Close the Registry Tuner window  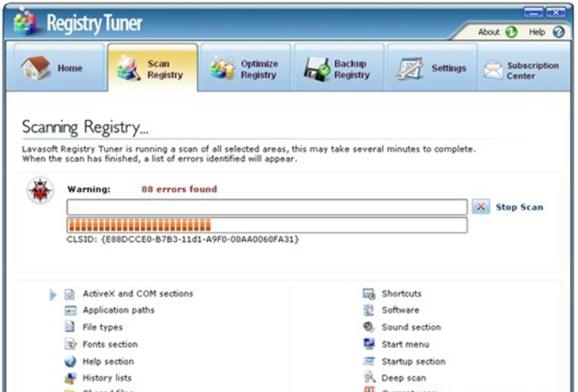click(x=556, y=13)
